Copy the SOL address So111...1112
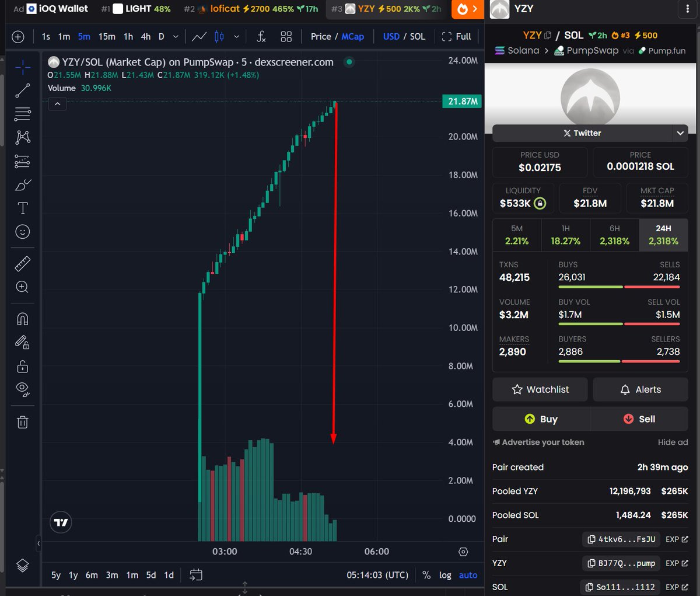 point(621,587)
